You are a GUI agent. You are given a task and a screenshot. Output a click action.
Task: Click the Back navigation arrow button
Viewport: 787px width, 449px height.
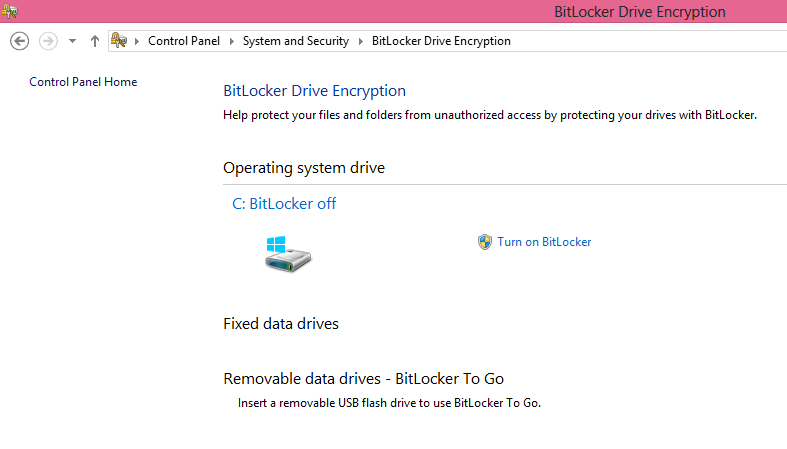[20, 41]
